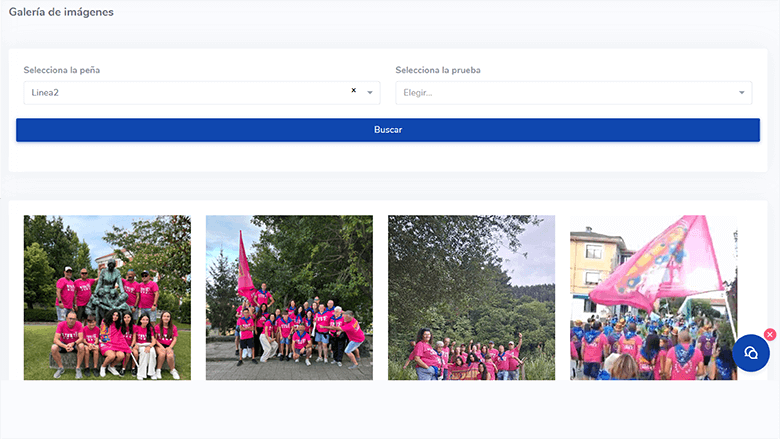Click the 'Galería de imágenes' heading

tap(61, 12)
